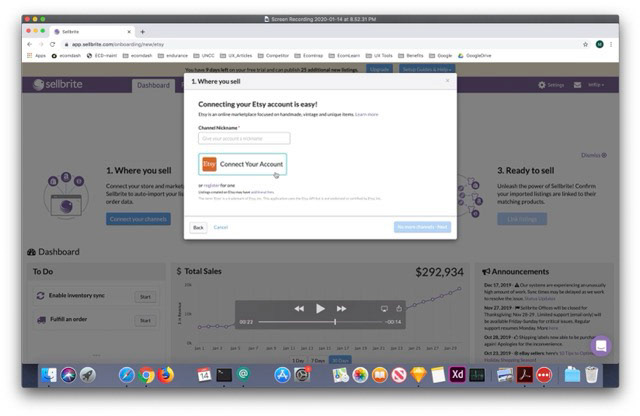640x416 pixels.
Task: Open the chat support bubble
Action: (x=601, y=346)
